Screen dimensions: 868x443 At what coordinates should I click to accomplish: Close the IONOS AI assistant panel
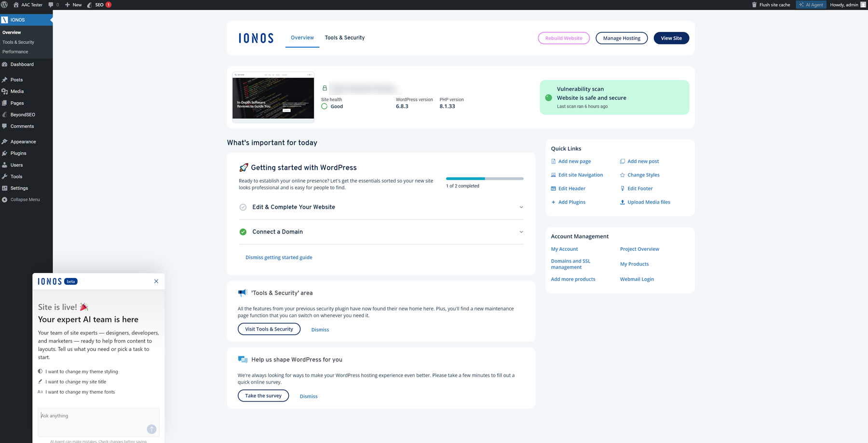[x=156, y=281]
